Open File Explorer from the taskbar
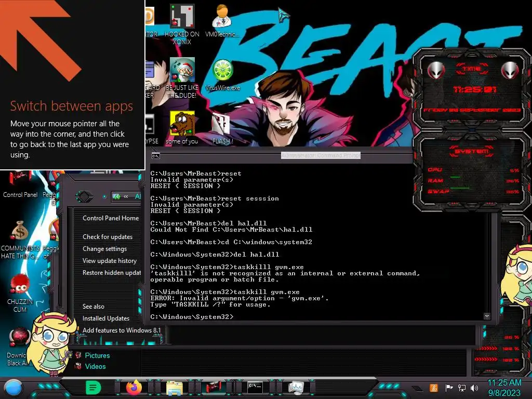 point(175,388)
